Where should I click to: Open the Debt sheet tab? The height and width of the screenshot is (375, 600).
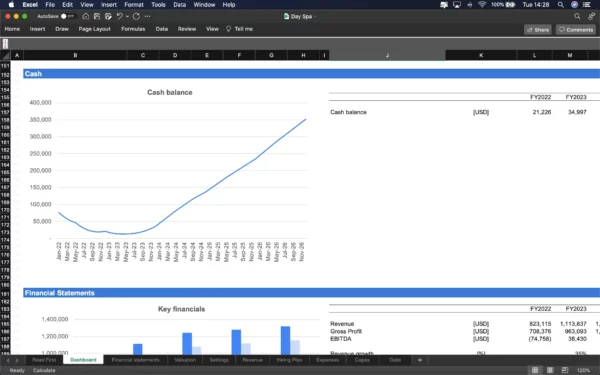point(395,360)
